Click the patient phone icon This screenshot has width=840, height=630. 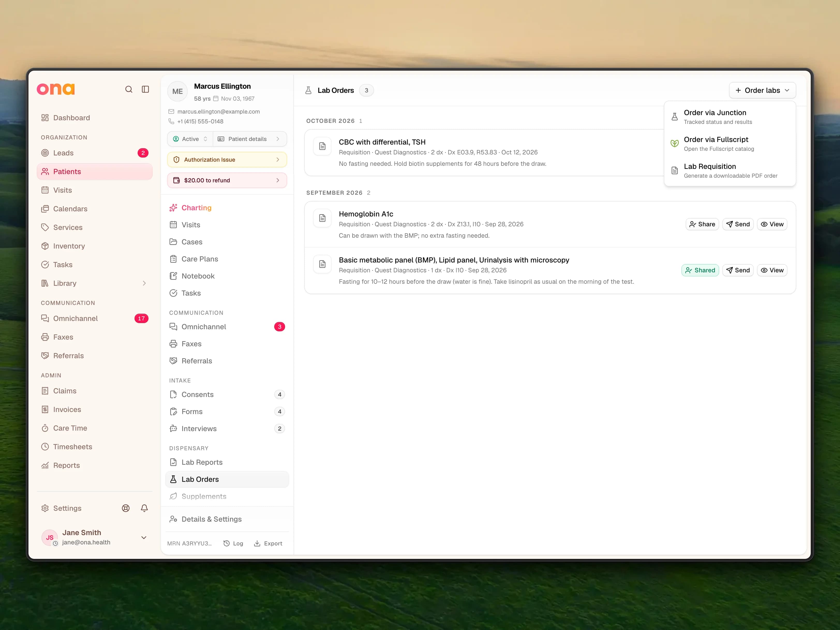click(171, 122)
